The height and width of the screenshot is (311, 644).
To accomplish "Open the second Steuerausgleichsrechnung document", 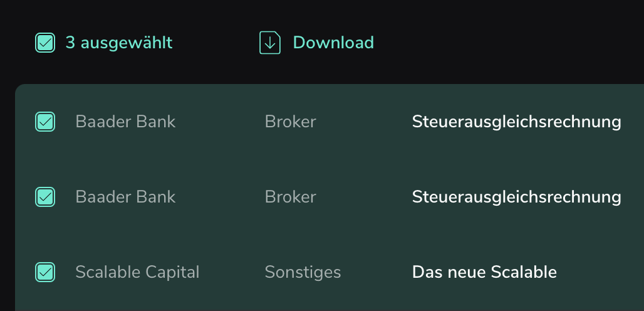I will pos(516,198).
